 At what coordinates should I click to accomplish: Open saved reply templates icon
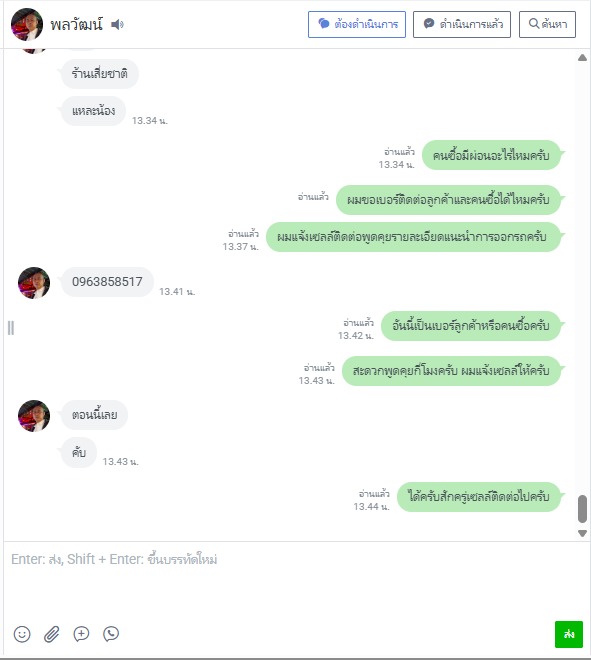(81, 634)
